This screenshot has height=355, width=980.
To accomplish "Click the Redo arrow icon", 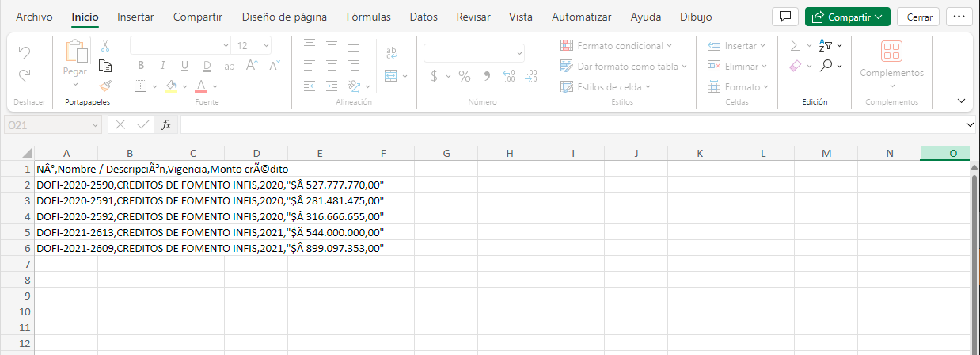I will [25, 76].
